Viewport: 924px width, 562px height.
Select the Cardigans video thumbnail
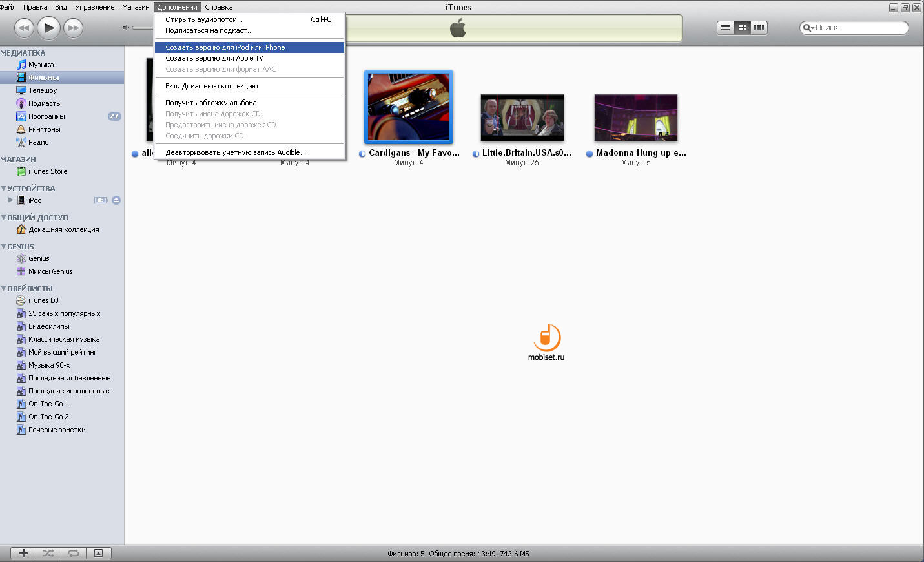pos(409,107)
